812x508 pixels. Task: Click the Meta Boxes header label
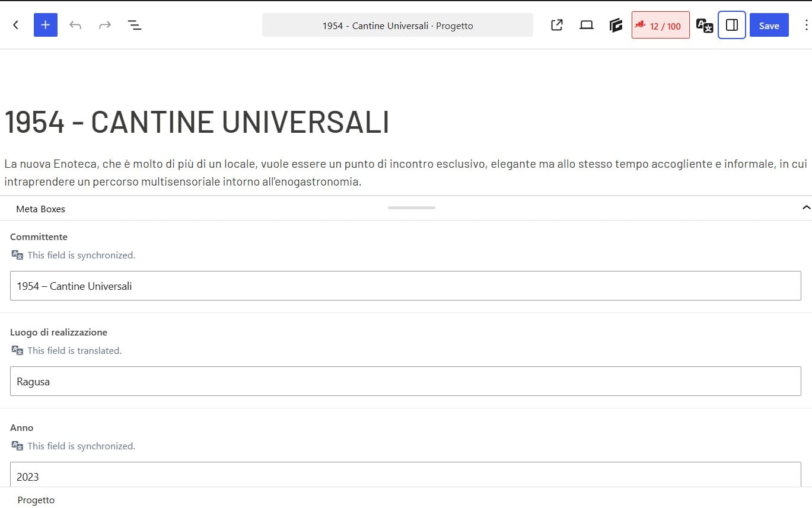pyautogui.click(x=40, y=209)
